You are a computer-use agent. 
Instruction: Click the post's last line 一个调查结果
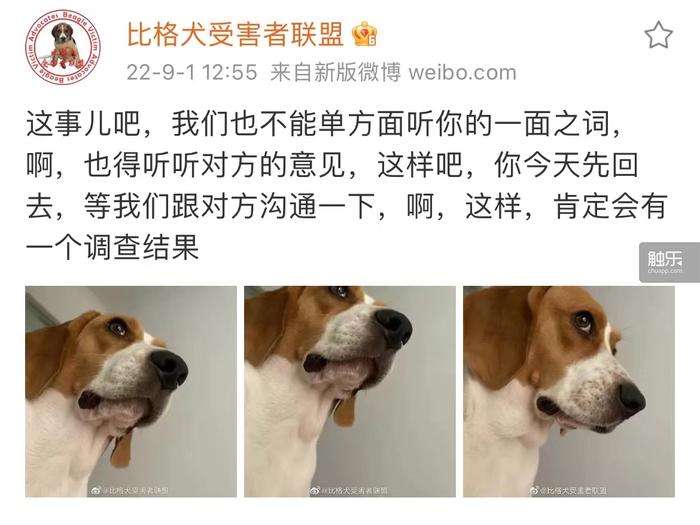[x=112, y=247]
